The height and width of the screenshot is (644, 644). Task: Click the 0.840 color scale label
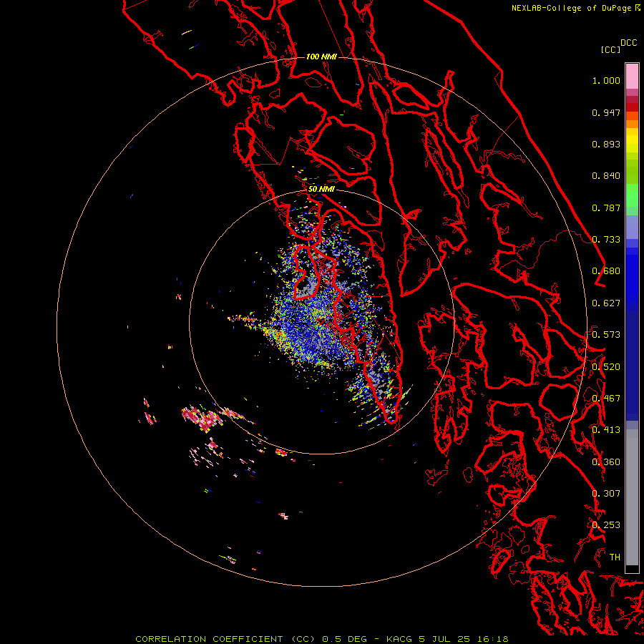pos(606,176)
